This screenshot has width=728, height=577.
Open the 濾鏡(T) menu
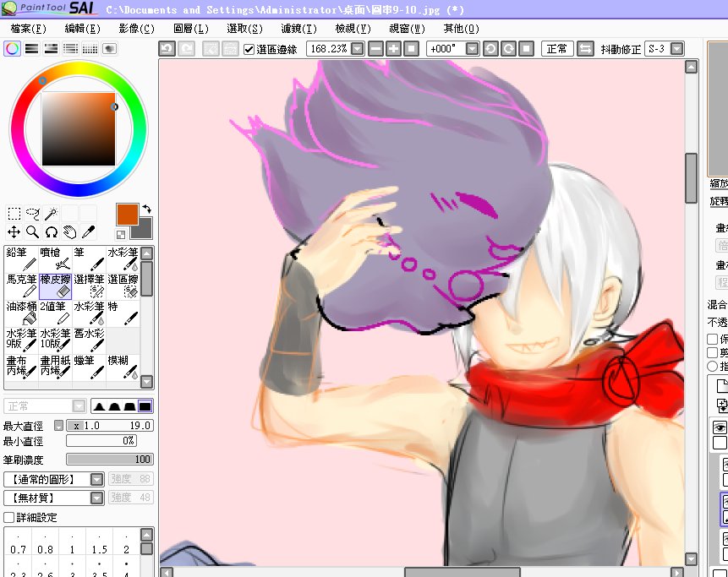(299, 29)
